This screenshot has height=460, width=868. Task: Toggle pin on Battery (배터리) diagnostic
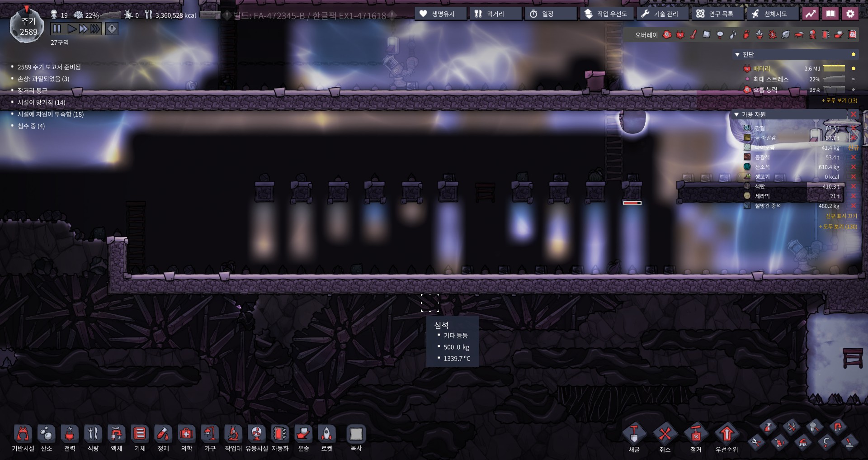853,69
